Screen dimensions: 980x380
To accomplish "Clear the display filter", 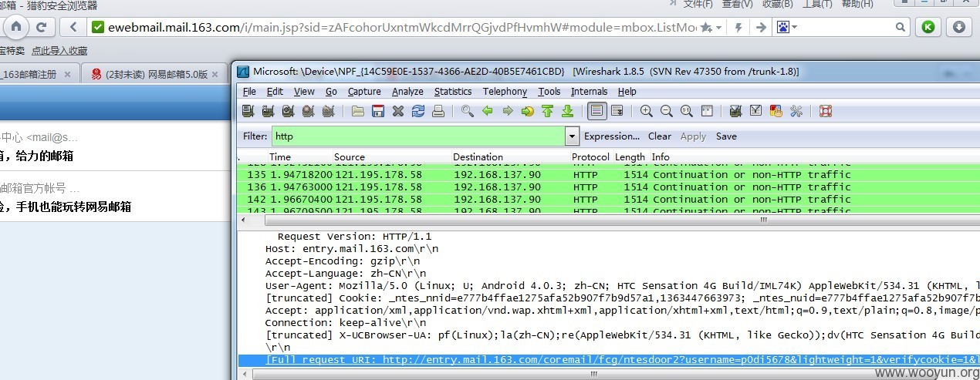I will (660, 136).
